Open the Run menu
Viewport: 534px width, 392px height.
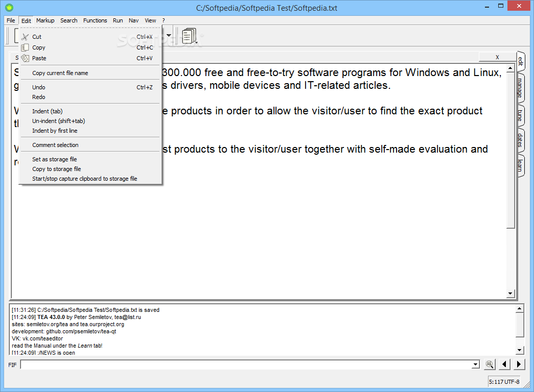tap(118, 20)
